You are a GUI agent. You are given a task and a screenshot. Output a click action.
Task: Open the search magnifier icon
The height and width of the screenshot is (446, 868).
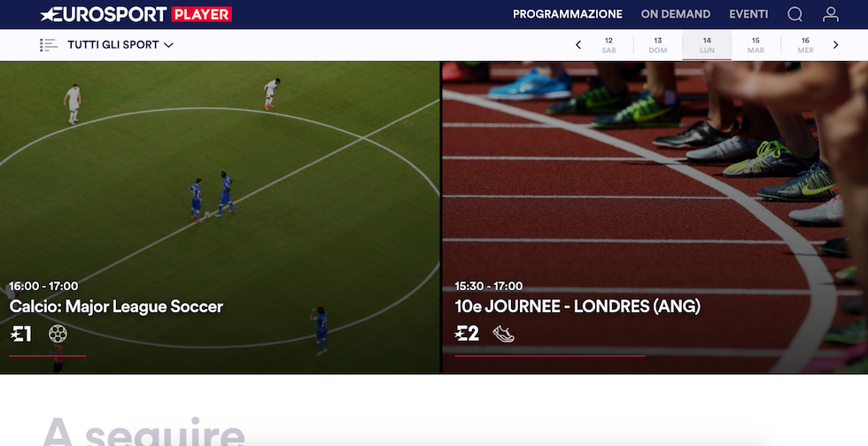[795, 14]
